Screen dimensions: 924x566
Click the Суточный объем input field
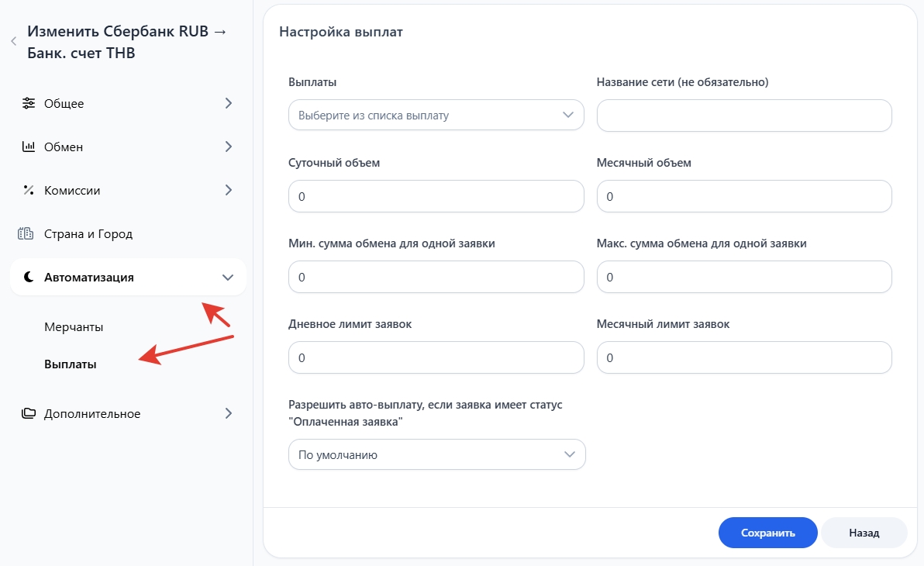(x=436, y=196)
